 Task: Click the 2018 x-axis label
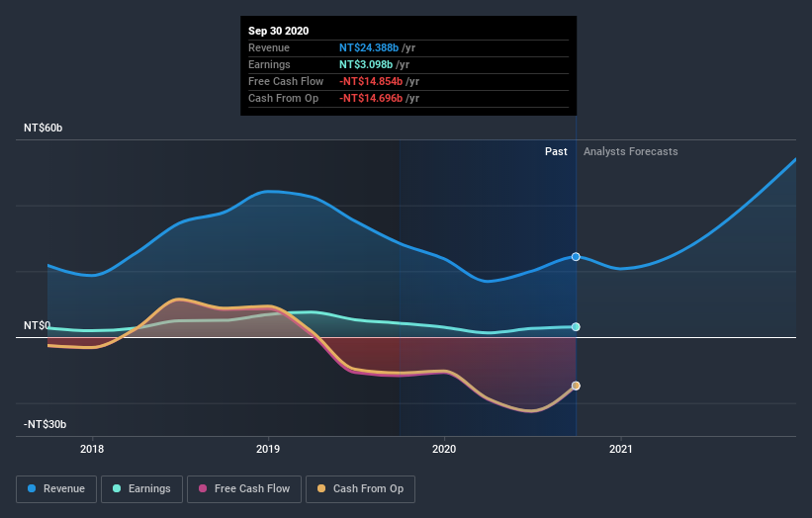click(x=92, y=449)
